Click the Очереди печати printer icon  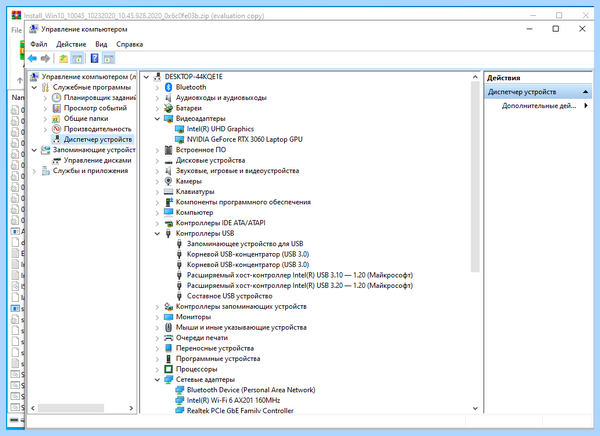pos(168,338)
